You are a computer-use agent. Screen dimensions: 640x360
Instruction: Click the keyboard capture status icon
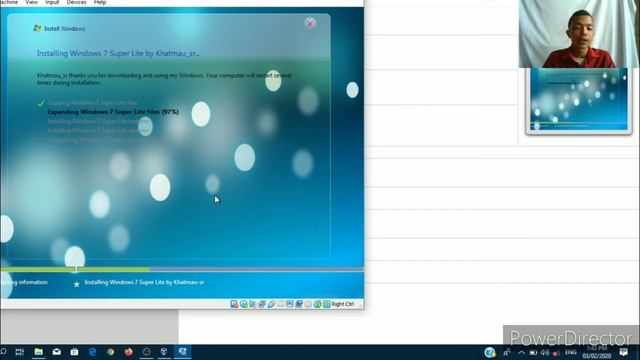click(327, 304)
